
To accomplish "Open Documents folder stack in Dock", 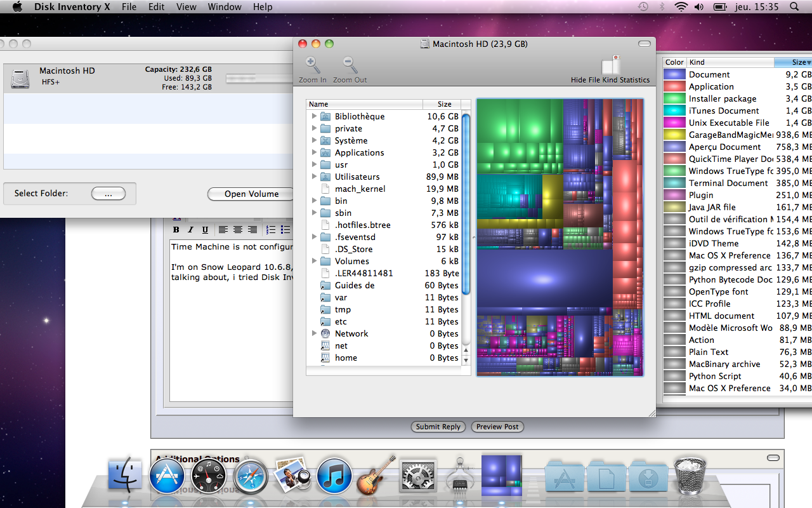I will [x=606, y=476].
